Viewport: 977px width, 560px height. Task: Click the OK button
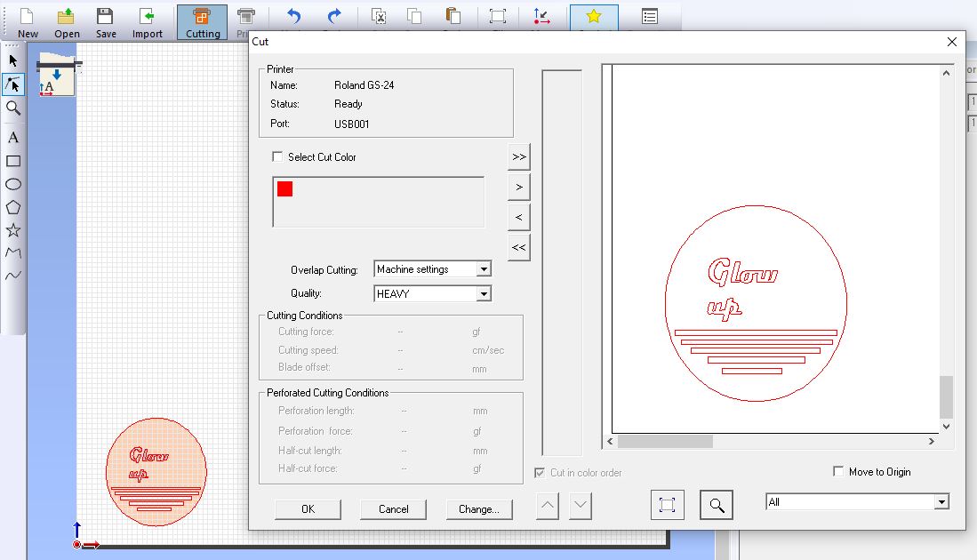click(x=308, y=509)
